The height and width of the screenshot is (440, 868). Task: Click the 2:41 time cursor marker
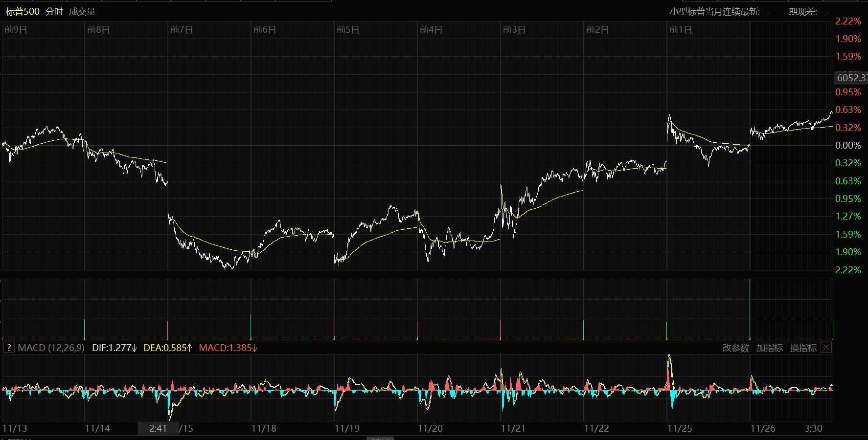(x=158, y=428)
